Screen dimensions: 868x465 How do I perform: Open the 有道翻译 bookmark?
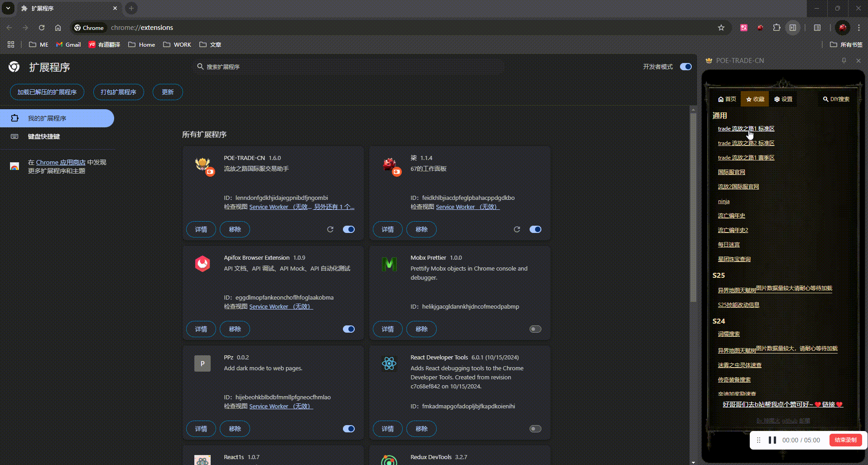pos(105,44)
